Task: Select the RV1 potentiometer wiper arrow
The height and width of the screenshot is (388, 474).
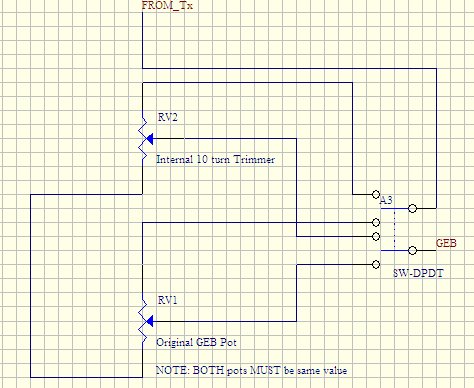Action: pos(149,322)
